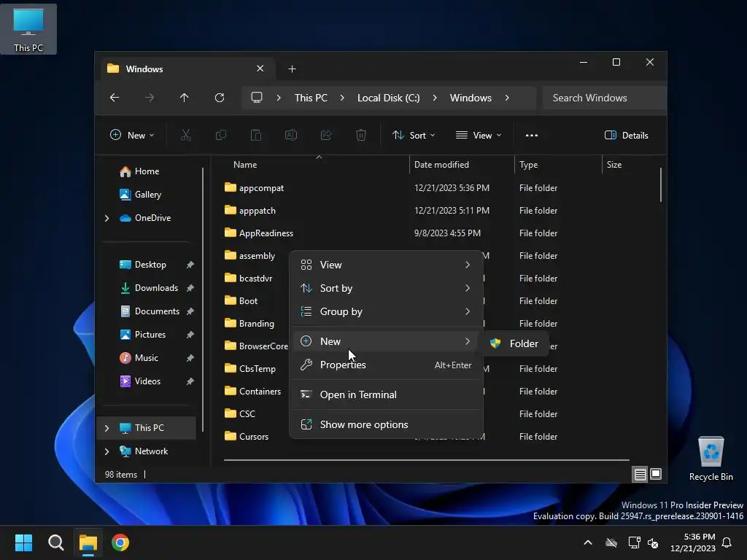Click the Delete trash icon in toolbar
The width and height of the screenshot is (747, 560).
coord(361,135)
